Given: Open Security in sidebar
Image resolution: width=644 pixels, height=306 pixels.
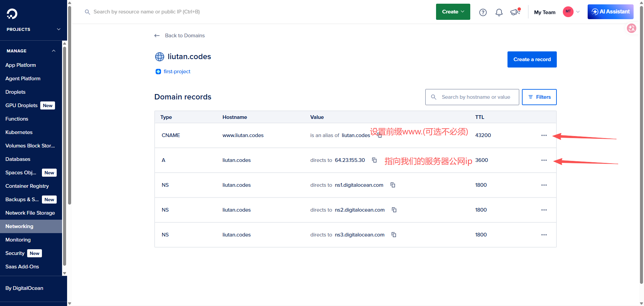Looking at the screenshot, I should pos(15,253).
